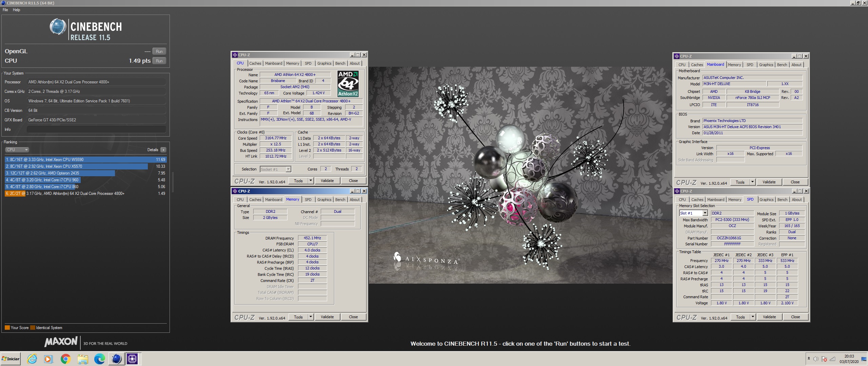Open Tools dropdown arrow in CPU-Z Mainboard window

tap(752, 182)
